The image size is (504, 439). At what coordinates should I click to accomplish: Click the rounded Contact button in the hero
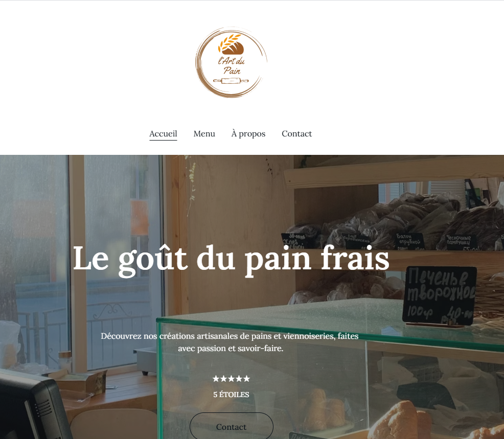(232, 427)
